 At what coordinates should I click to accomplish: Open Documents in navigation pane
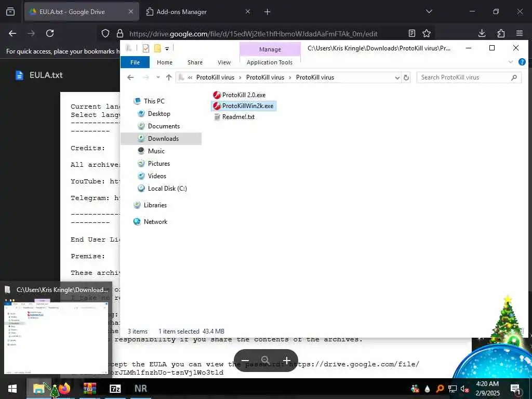coord(159,126)
